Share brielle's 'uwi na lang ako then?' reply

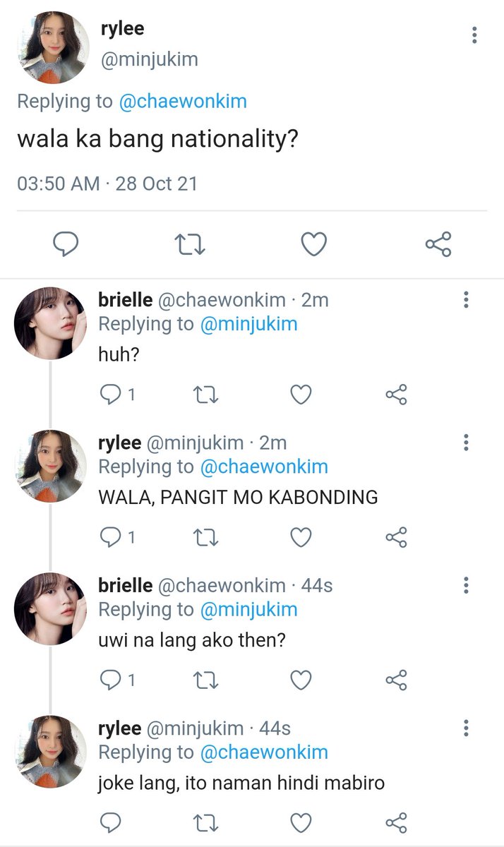(397, 680)
